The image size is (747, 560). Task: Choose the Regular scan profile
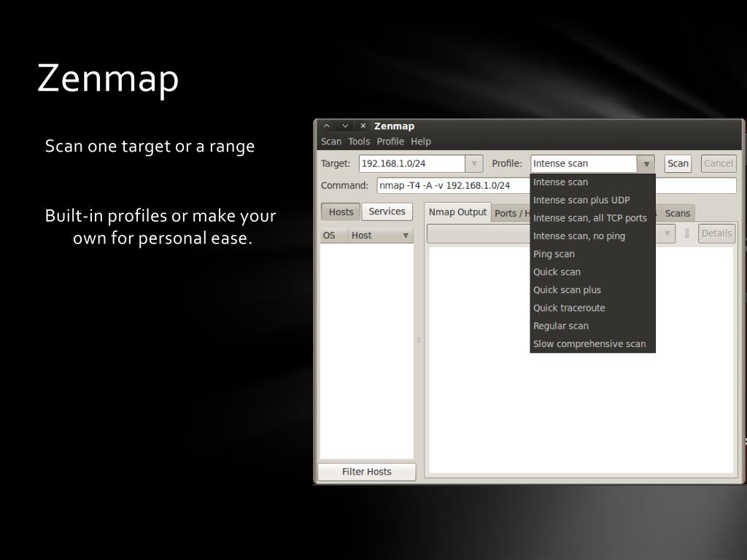[x=592, y=326]
